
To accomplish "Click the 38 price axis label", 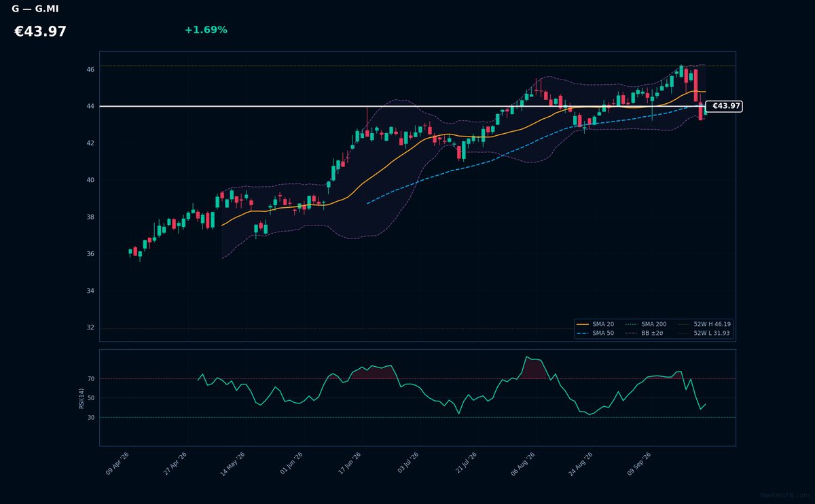I will click(x=90, y=217).
